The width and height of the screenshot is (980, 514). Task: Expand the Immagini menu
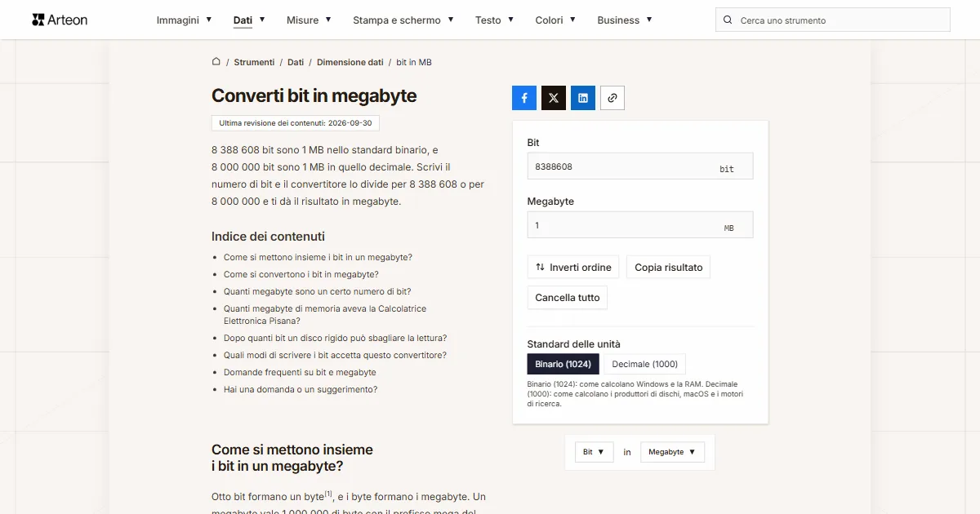coord(185,20)
